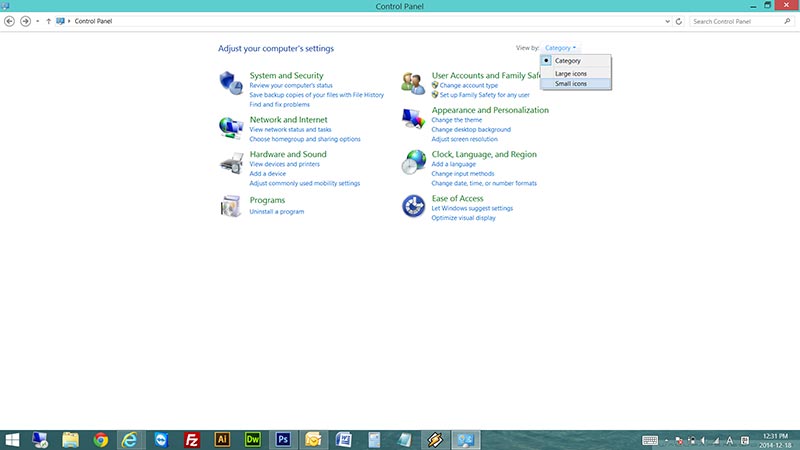Launch Adobe Photoshop from taskbar
The height and width of the screenshot is (450, 800).
click(x=283, y=439)
